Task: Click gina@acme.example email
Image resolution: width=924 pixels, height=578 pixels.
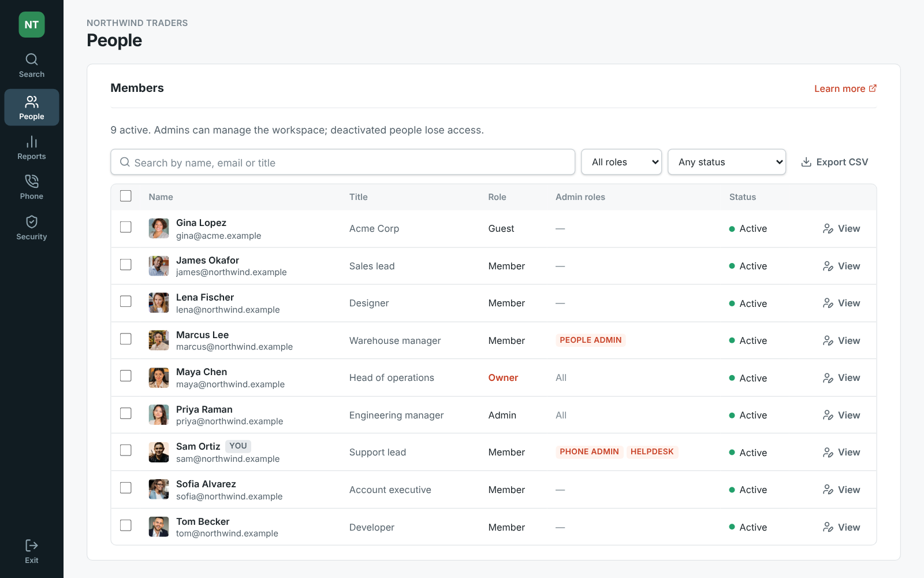Action: click(218, 236)
